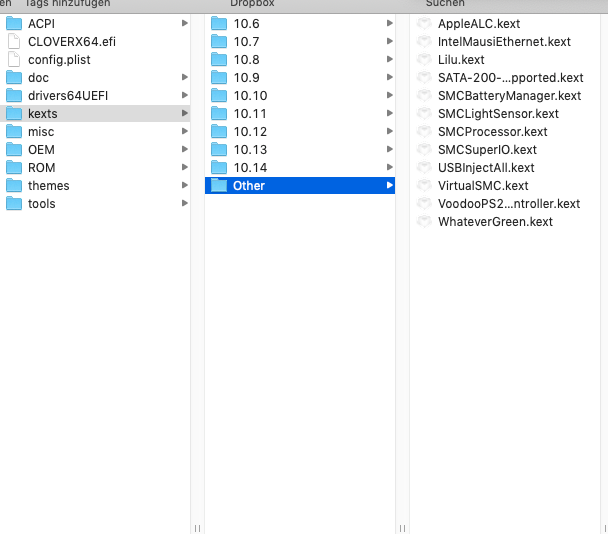Click the Lilu.kext bundle icon
Screen dimensions: 608x534
(424, 59)
